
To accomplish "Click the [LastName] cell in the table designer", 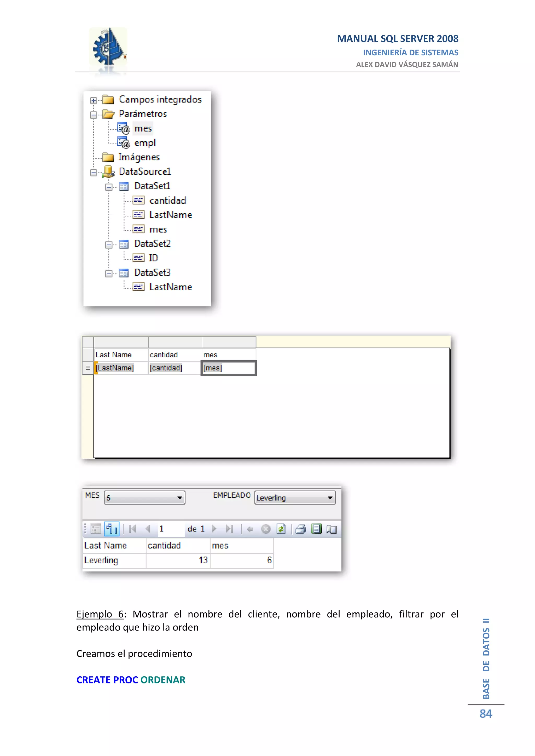I will (121, 368).
